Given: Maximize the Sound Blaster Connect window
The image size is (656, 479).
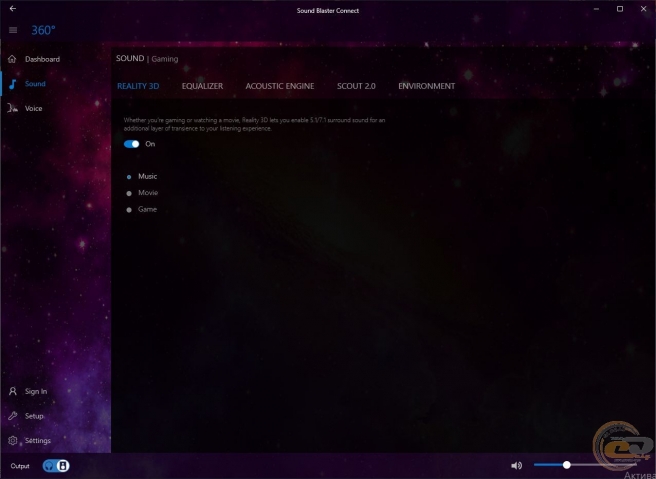Looking at the screenshot, I should tap(620, 9).
